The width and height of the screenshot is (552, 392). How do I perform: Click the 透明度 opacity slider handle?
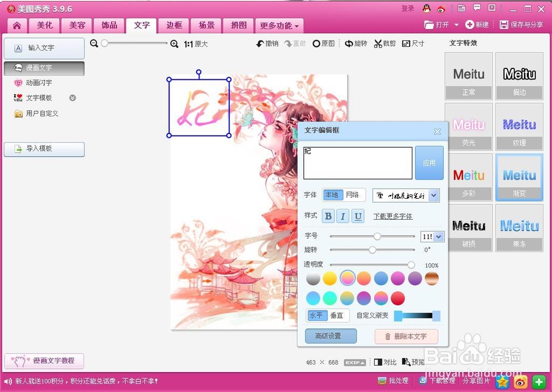point(411,265)
